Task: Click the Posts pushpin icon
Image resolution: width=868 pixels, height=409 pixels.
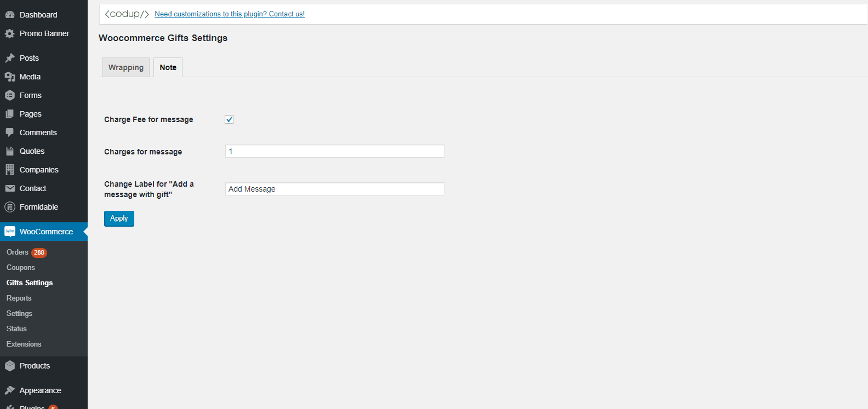Action: click(10, 58)
